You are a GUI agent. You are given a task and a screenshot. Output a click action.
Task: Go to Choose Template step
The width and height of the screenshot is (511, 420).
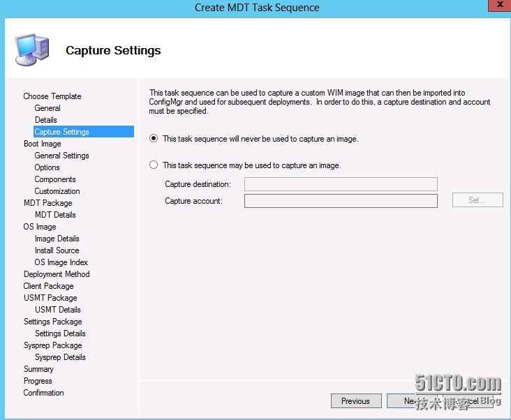point(52,96)
